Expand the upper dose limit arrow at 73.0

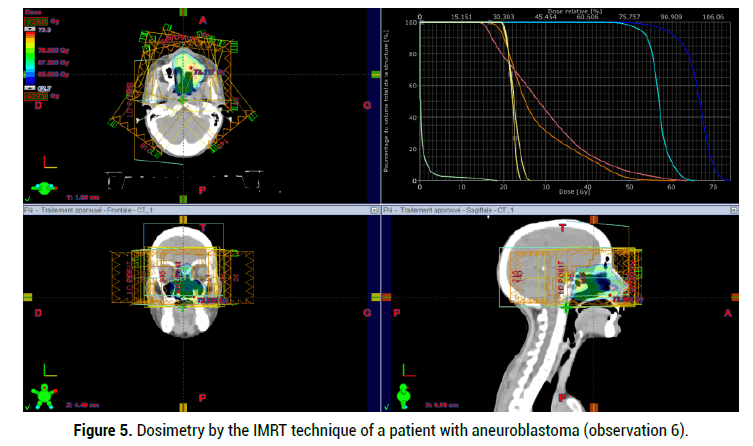[x=30, y=30]
